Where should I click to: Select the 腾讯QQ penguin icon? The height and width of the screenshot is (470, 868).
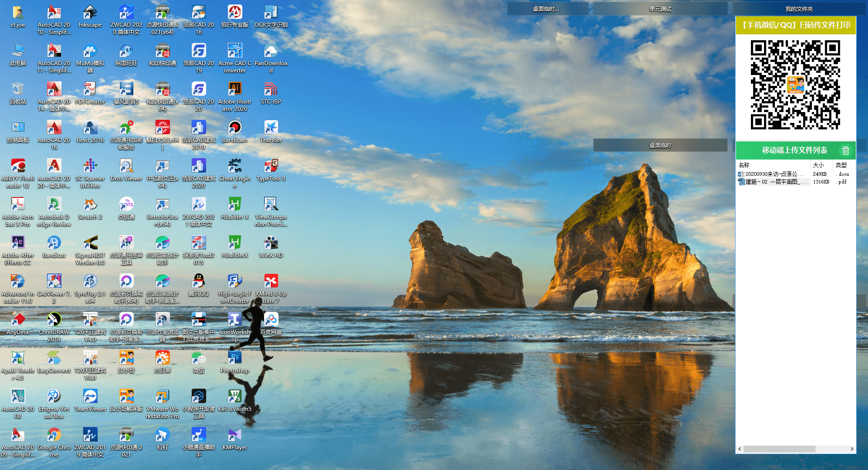198,282
